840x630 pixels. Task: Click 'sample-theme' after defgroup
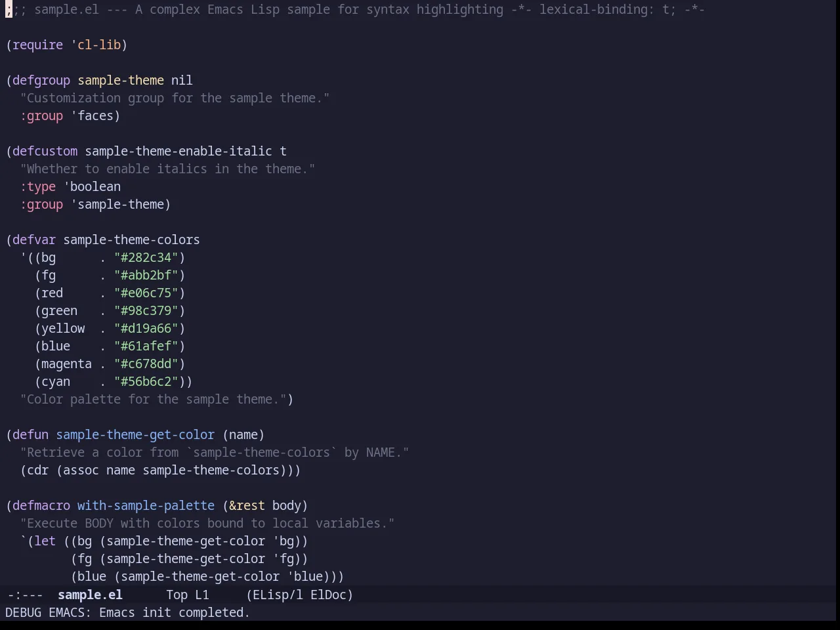(121, 80)
